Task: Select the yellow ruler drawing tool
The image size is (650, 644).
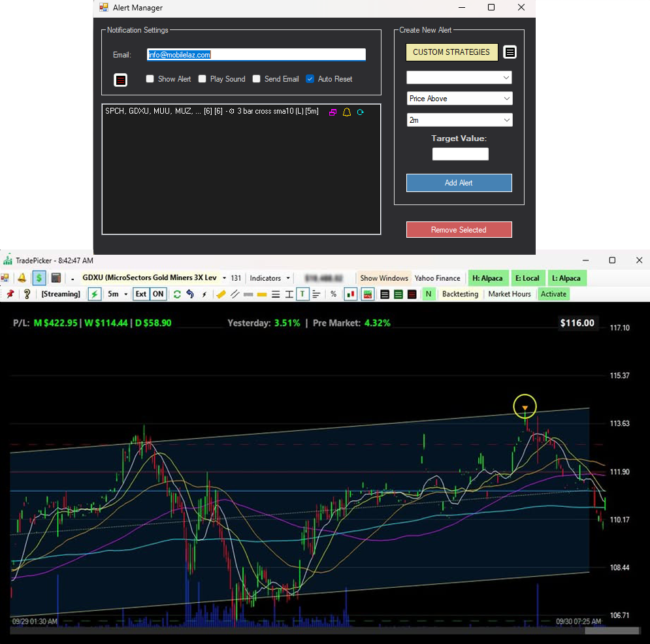Action: (221, 294)
